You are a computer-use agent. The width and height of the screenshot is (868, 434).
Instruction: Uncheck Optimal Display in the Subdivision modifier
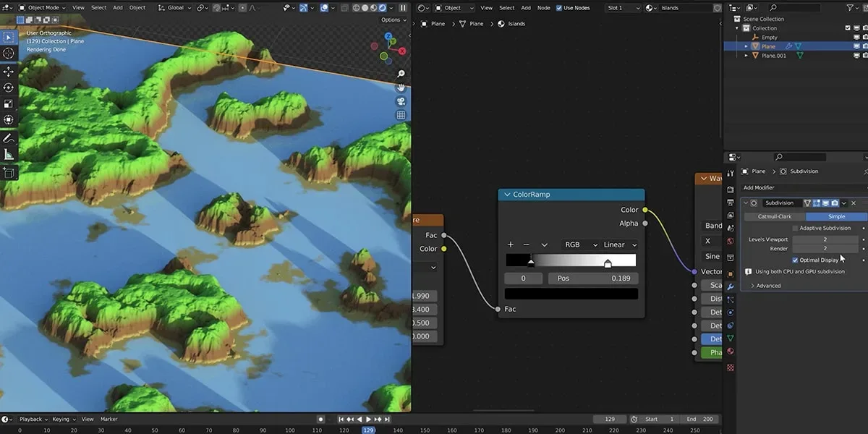click(795, 260)
